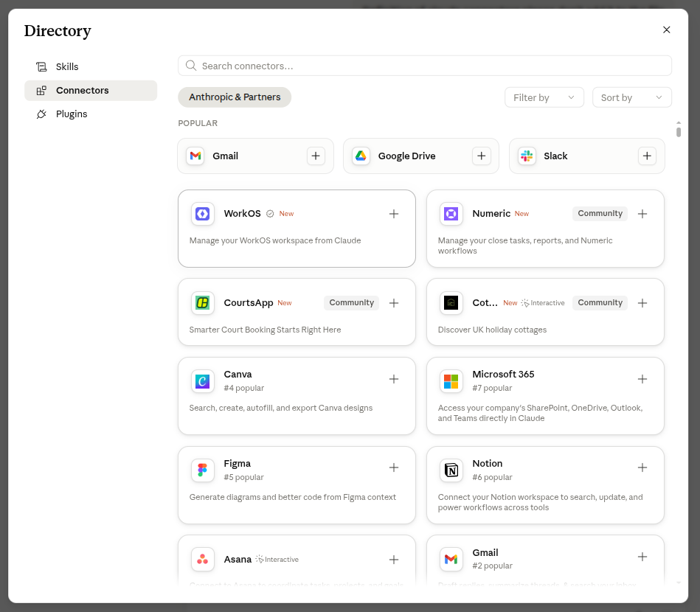Add the Canva connector
Image resolution: width=700 pixels, height=612 pixels.
point(394,379)
